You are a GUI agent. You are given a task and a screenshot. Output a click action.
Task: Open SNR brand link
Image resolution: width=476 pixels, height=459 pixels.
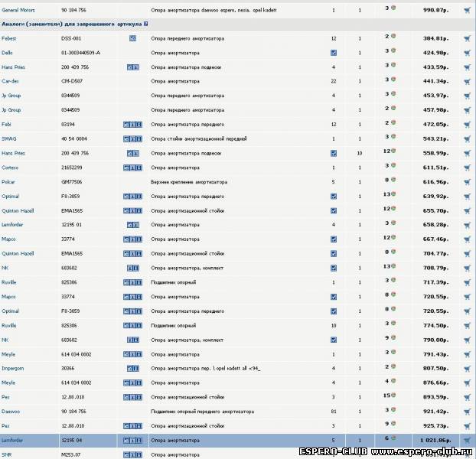[x=6, y=454]
